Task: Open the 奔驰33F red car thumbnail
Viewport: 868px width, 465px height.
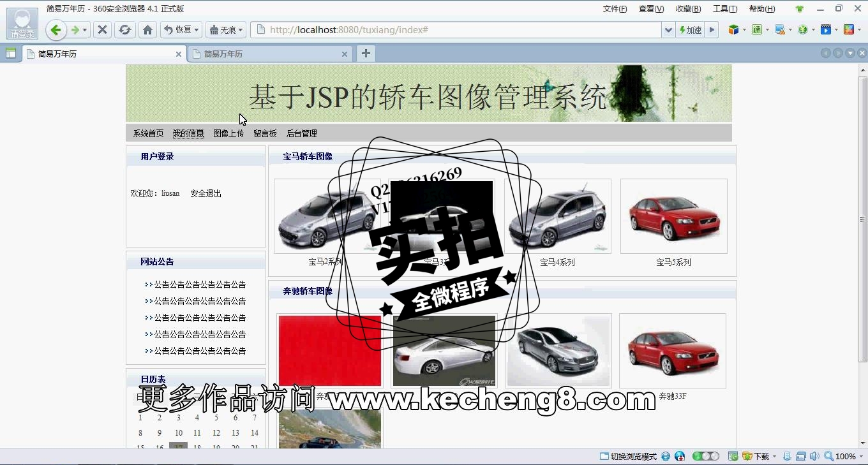Action: pyautogui.click(x=673, y=351)
